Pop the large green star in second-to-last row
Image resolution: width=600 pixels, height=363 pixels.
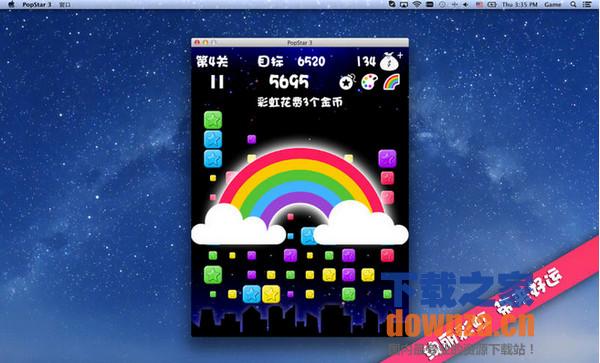(x=213, y=275)
